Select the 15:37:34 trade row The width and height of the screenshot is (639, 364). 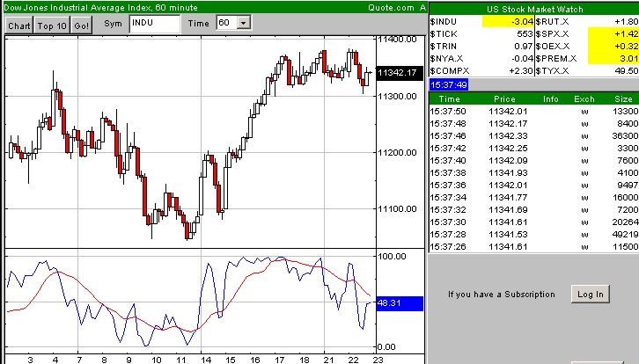(534, 198)
